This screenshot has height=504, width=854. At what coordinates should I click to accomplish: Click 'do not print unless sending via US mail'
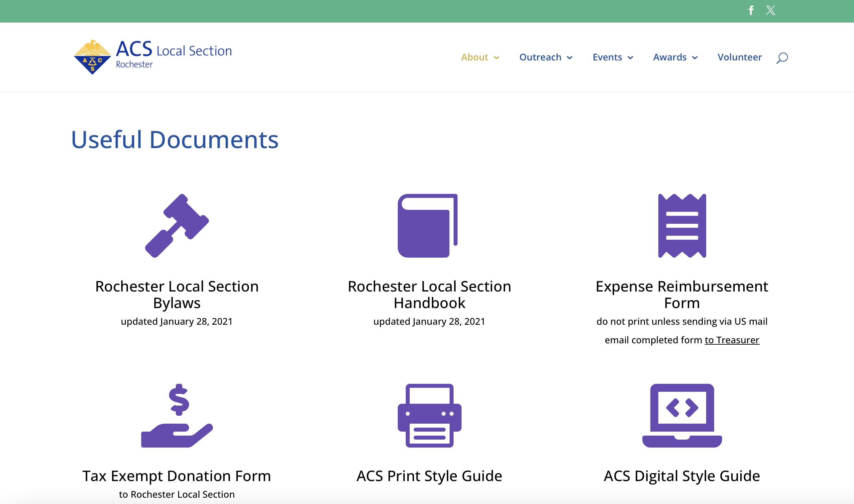tap(682, 322)
